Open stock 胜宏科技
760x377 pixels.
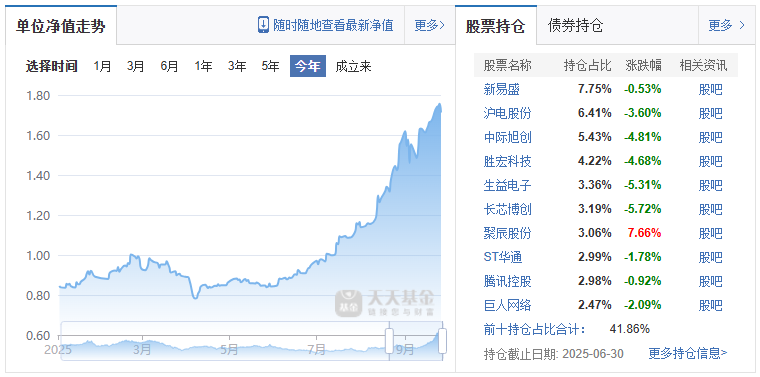pos(507,161)
